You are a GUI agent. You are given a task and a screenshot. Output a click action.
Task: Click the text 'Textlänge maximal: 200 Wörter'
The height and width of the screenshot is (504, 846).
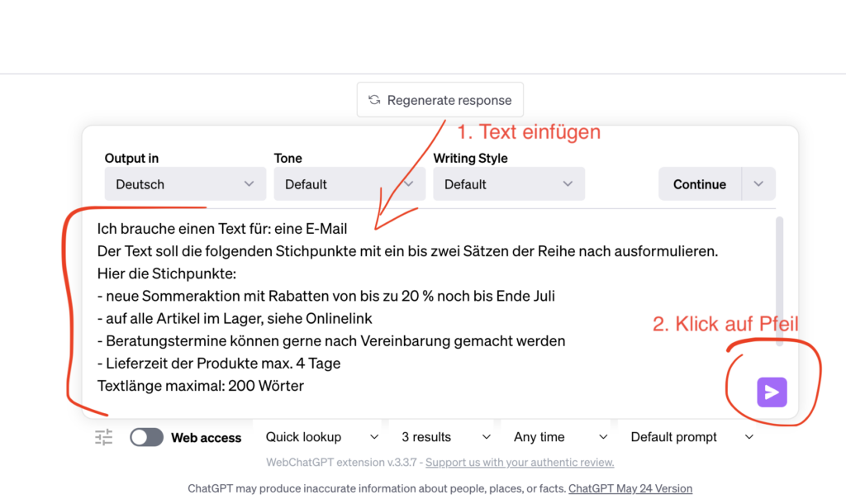[200, 386]
